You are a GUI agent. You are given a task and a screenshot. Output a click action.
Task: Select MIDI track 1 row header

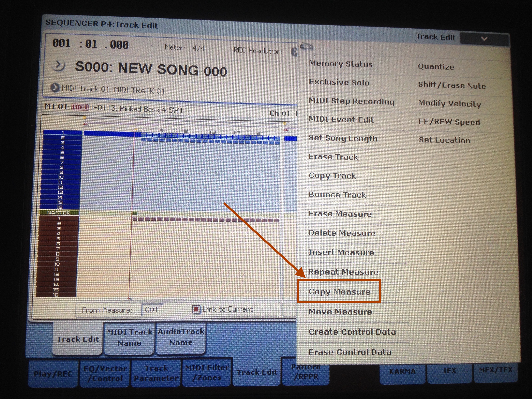[x=63, y=133]
